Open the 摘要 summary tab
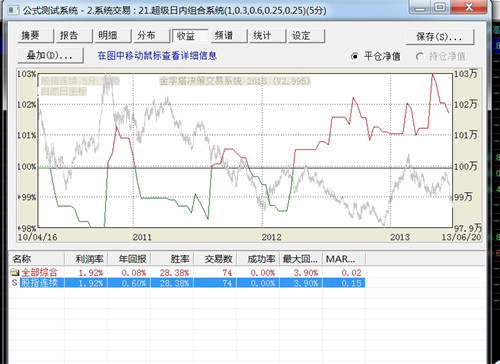The image size is (500, 364). (35, 35)
